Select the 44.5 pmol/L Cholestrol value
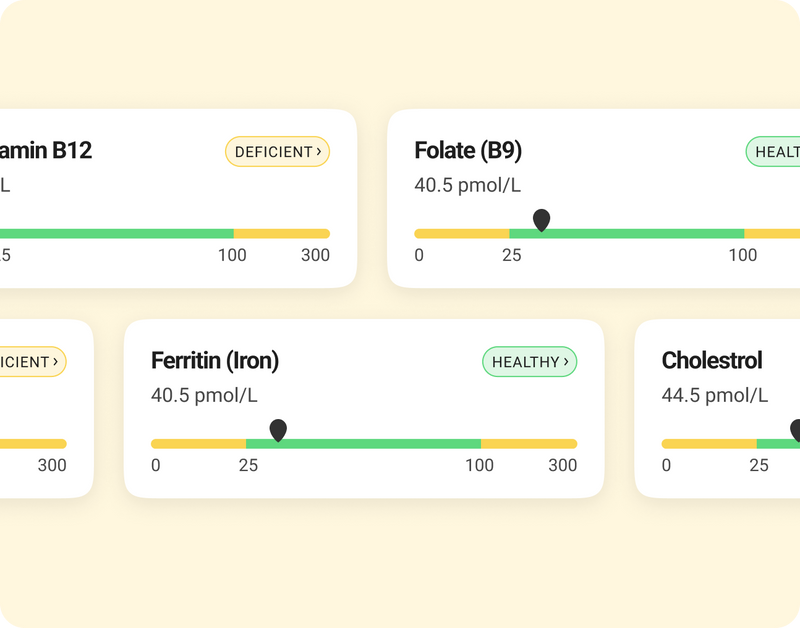The height and width of the screenshot is (628, 800). tap(715, 395)
